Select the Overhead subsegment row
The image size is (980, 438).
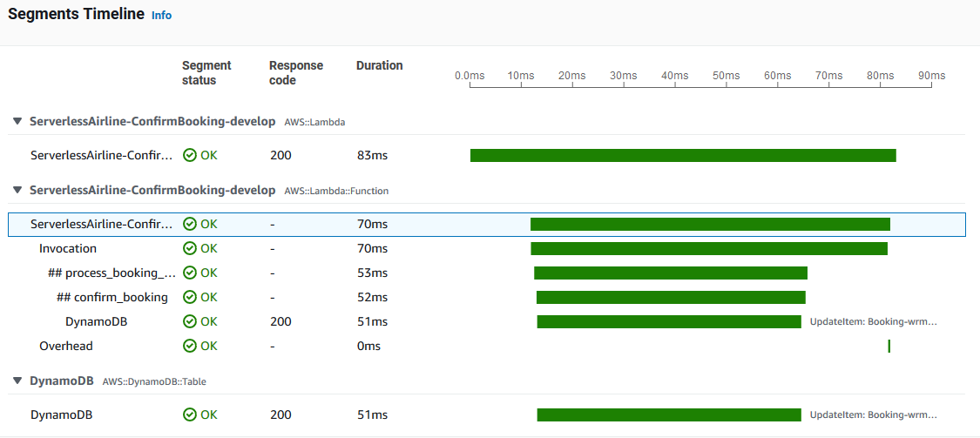pyautogui.click(x=66, y=346)
